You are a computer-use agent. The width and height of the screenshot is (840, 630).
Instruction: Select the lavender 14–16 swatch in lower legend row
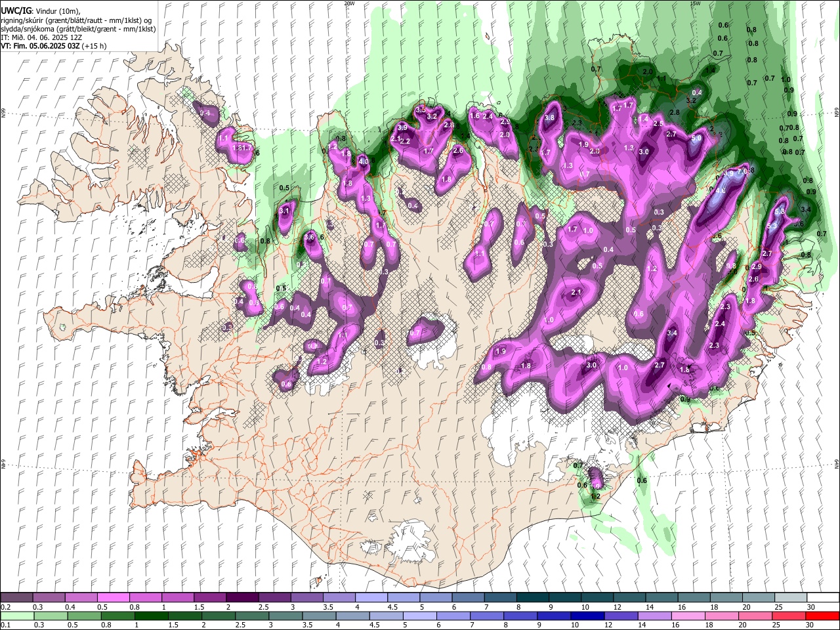pyautogui.click(x=654, y=616)
